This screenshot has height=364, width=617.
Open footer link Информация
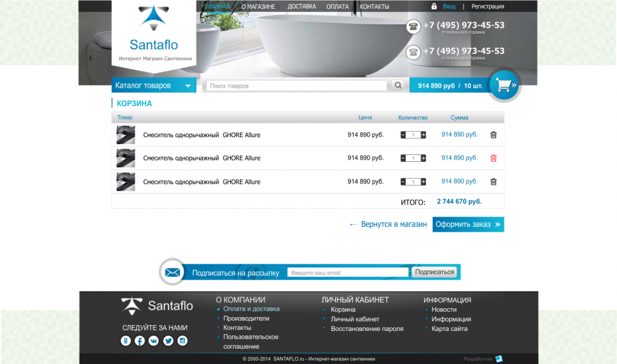click(x=451, y=319)
